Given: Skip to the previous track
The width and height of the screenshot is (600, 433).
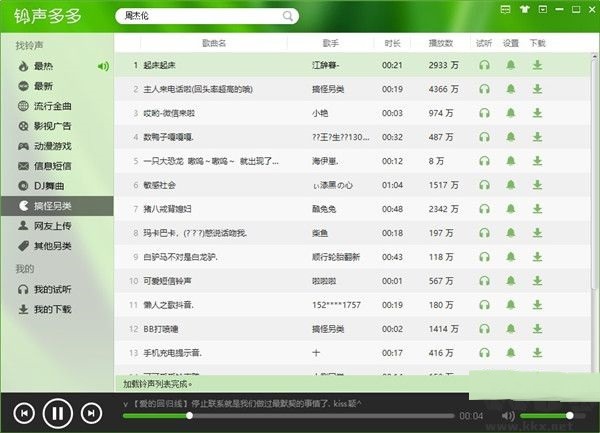Looking at the screenshot, I should point(24,413).
